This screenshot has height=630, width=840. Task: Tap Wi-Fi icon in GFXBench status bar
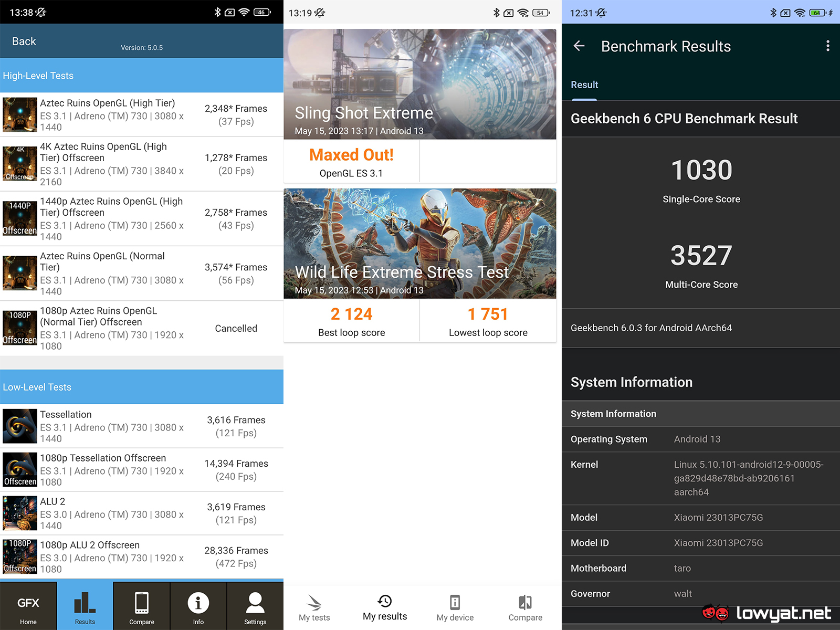pyautogui.click(x=244, y=12)
